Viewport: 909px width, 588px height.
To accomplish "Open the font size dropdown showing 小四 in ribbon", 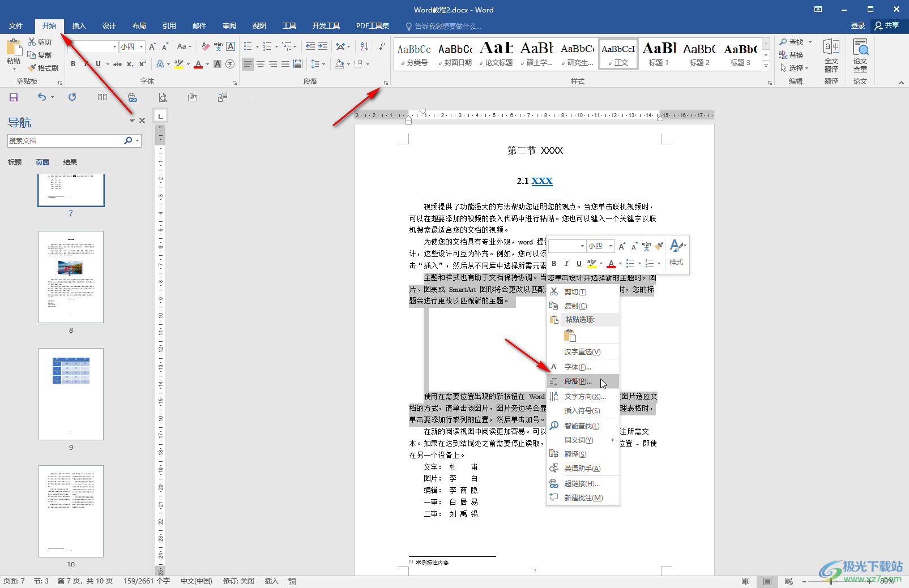I will point(141,46).
